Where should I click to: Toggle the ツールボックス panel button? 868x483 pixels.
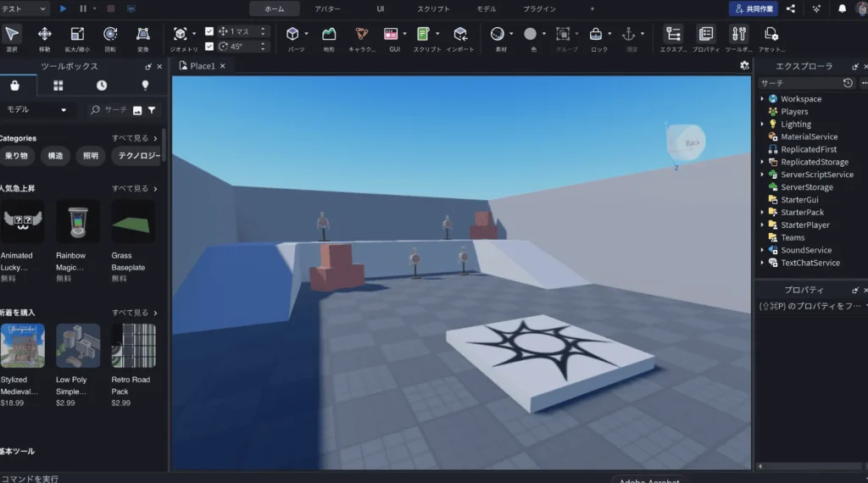tap(738, 34)
